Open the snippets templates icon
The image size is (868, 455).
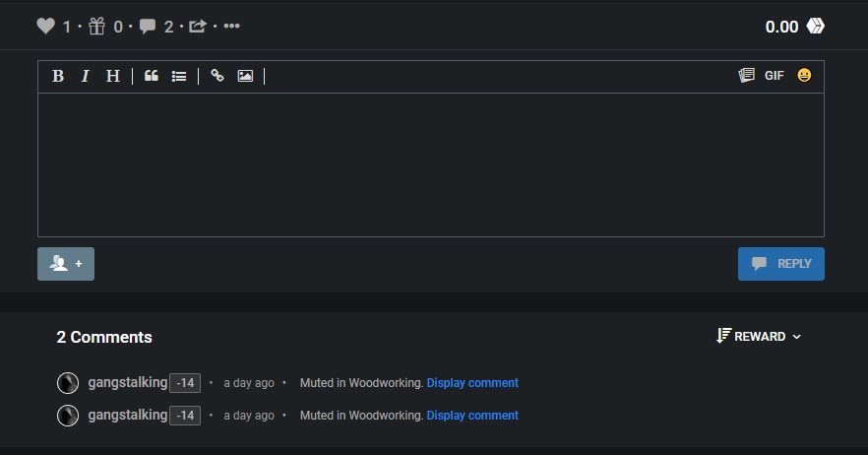746,76
